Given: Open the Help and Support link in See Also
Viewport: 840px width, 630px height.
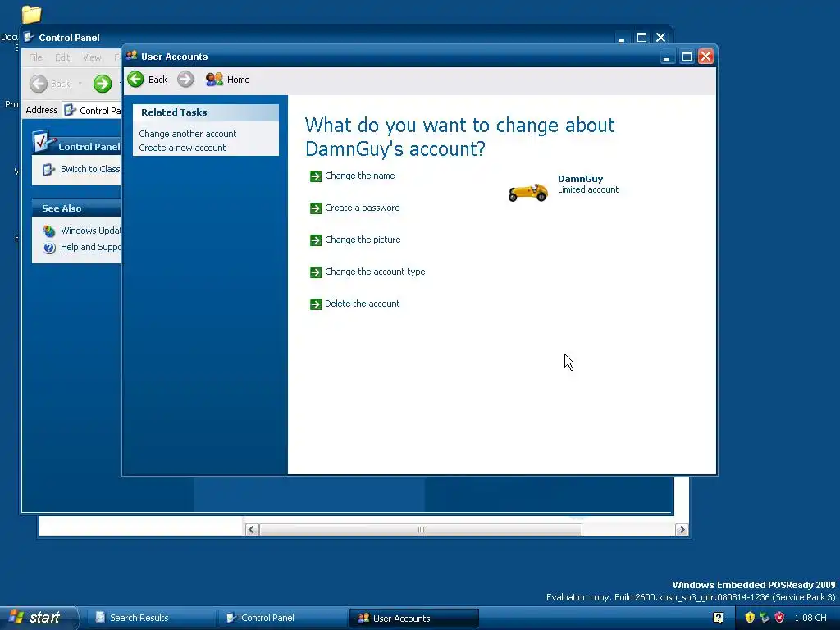Looking at the screenshot, I should click(90, 247).
